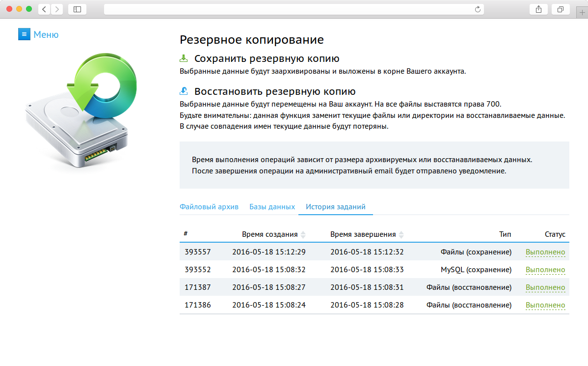Select task number 171387

click(x=198, y=287)
